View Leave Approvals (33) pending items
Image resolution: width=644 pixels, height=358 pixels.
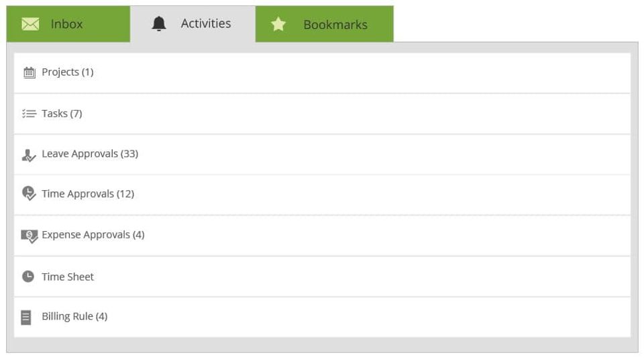pos(90,154)
